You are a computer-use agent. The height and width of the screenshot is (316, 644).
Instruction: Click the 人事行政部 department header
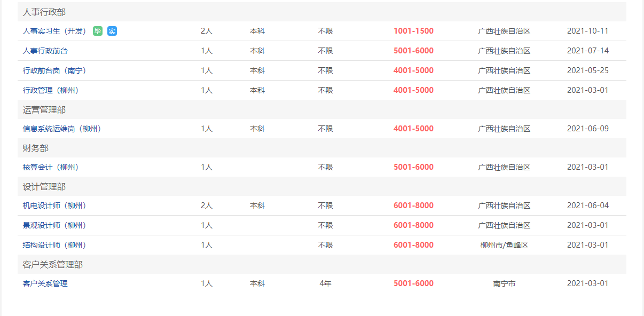pyautogui.click(x=322, y=12)
